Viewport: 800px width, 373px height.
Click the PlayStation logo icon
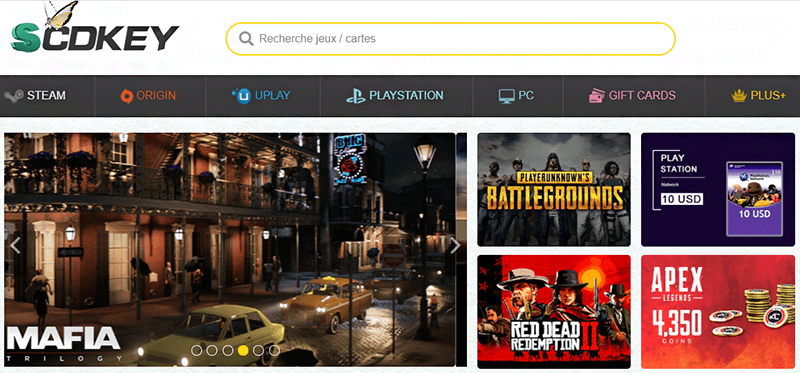[x=356, y=95]
